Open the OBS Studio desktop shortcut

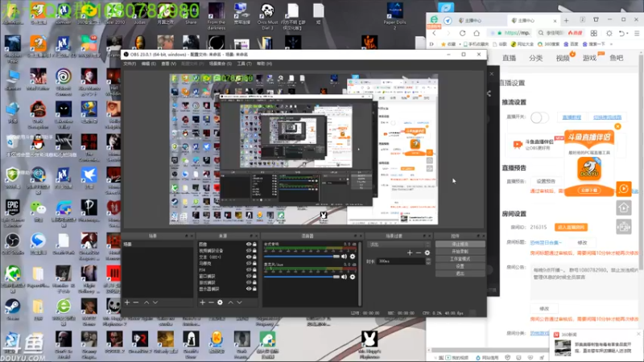12,244
